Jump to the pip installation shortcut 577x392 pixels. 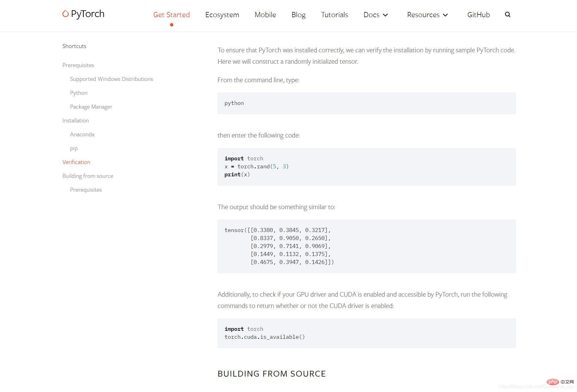(74, 148)
